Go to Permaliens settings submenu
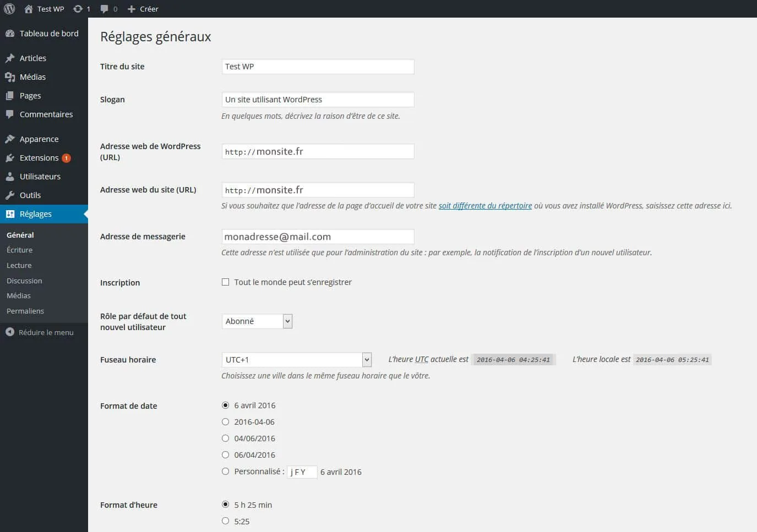Screen dimensions: 757x532 click(x=25, y=311)
